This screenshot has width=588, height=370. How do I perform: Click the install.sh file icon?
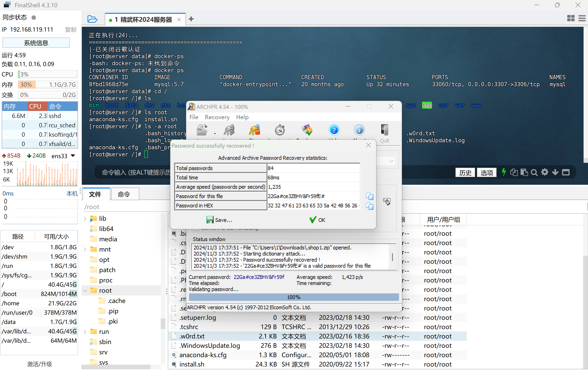pos(174,364)
